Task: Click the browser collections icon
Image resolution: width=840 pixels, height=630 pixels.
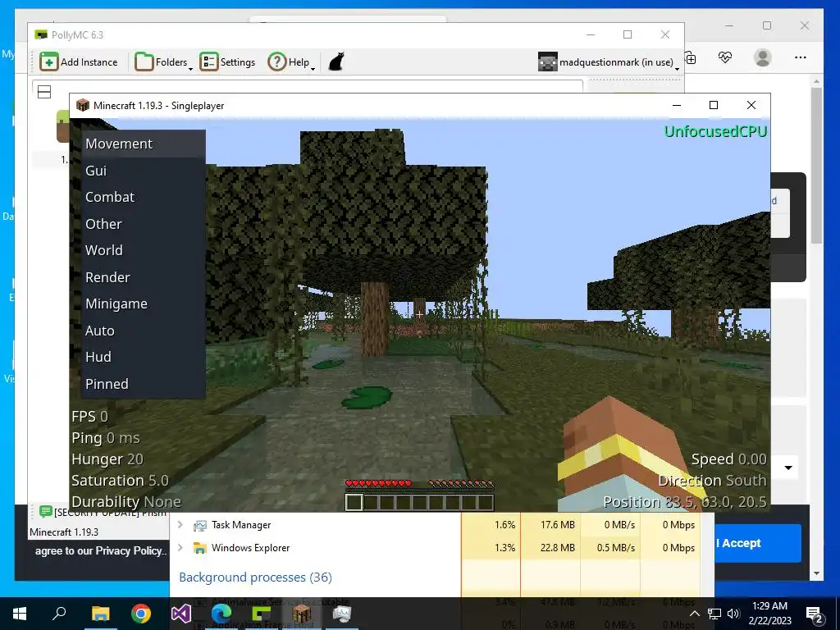Action: pyautogui.click(x=691, y=58)
